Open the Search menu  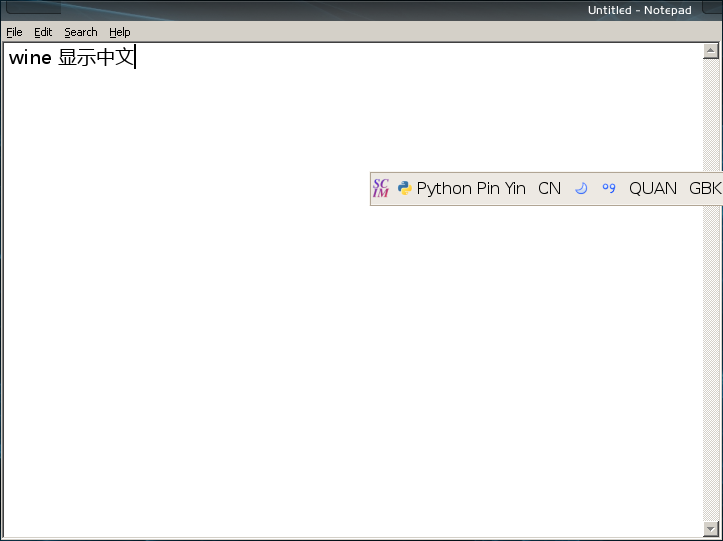pyautogui.click(x=81, y=32)
